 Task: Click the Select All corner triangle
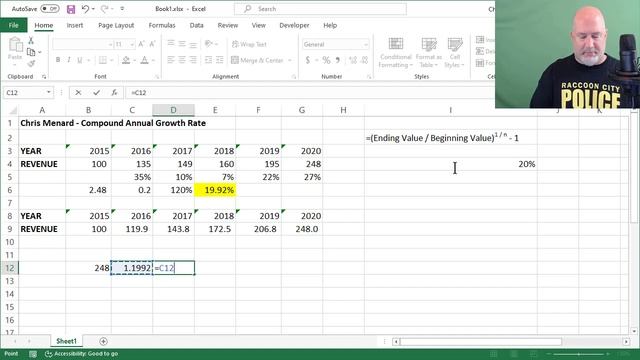coord(12,110)
